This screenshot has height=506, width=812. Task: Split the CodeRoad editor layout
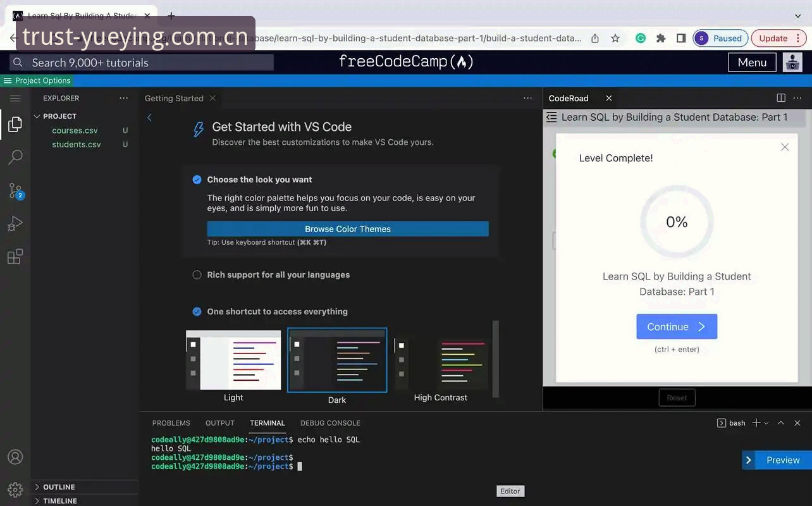pyautogui.click(x=781, y=98)
